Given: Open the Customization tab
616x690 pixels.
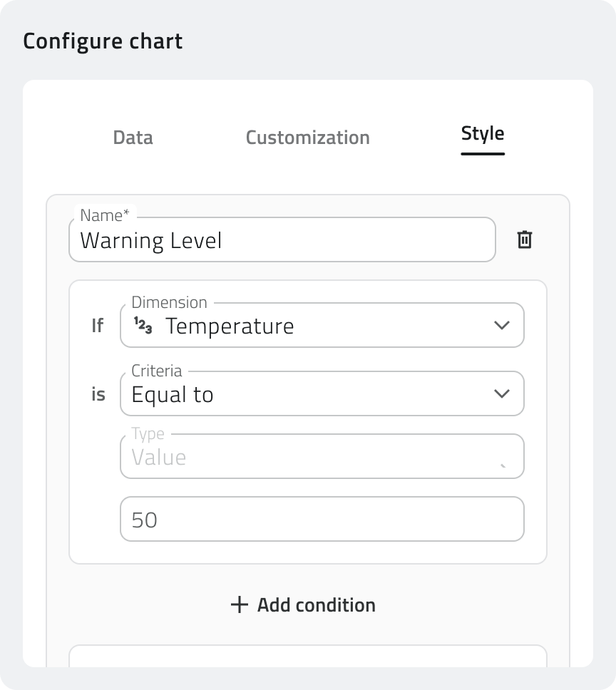Looking at the screenshot, I should 307,138.
